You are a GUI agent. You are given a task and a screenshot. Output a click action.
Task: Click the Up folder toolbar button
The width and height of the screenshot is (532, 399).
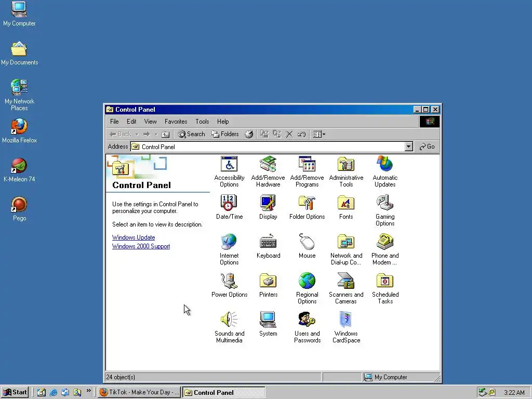(166, 135)
